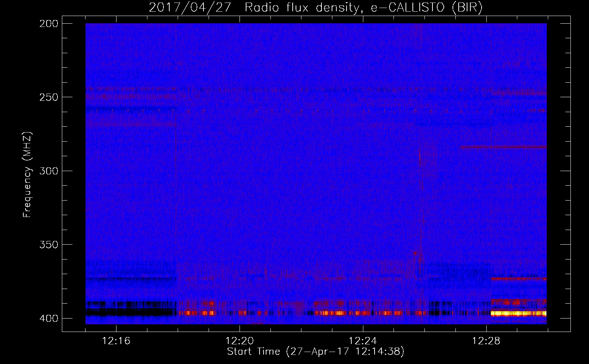Click the 'Frequency (MHZ)' axis label
This screenshot has height=364, width=589.
[27, 174]
